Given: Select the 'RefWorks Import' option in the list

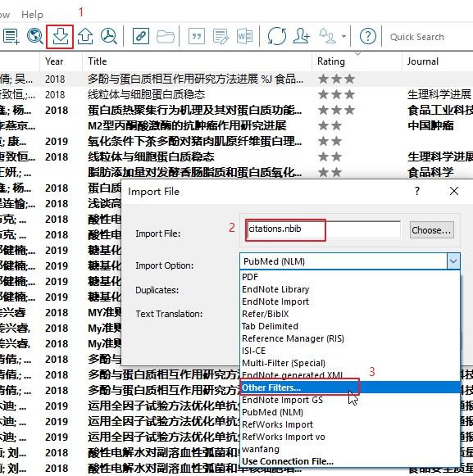Looking at the screenshot, I should (350, 424).
